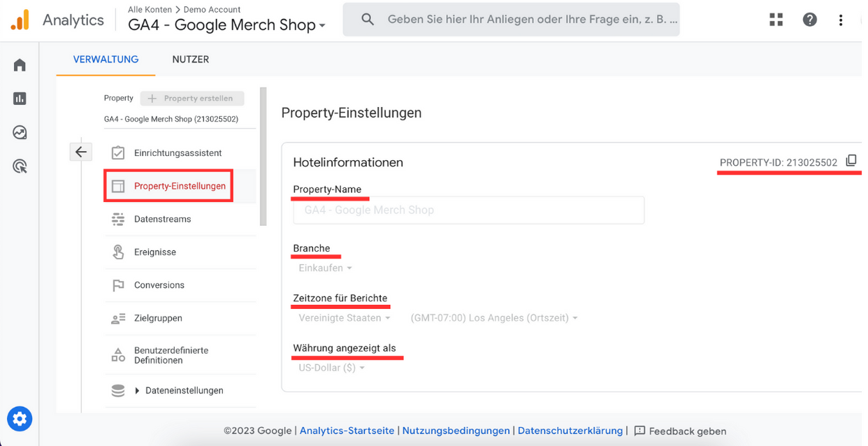868x446 pixels.
Task: Click the search input field
Action: [x=533, y=20]
